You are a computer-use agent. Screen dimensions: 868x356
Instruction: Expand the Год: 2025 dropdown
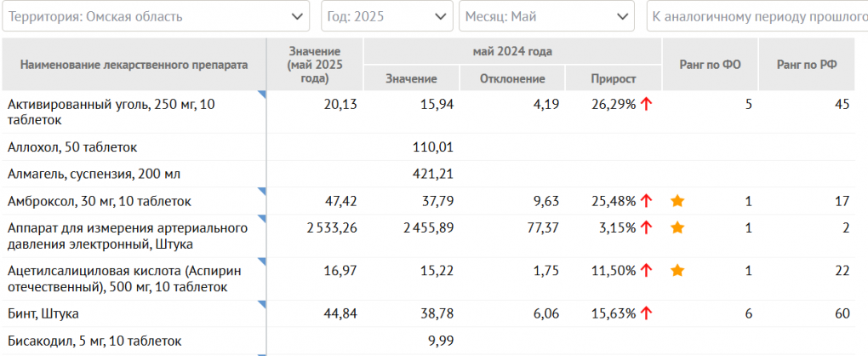point(386,16)
